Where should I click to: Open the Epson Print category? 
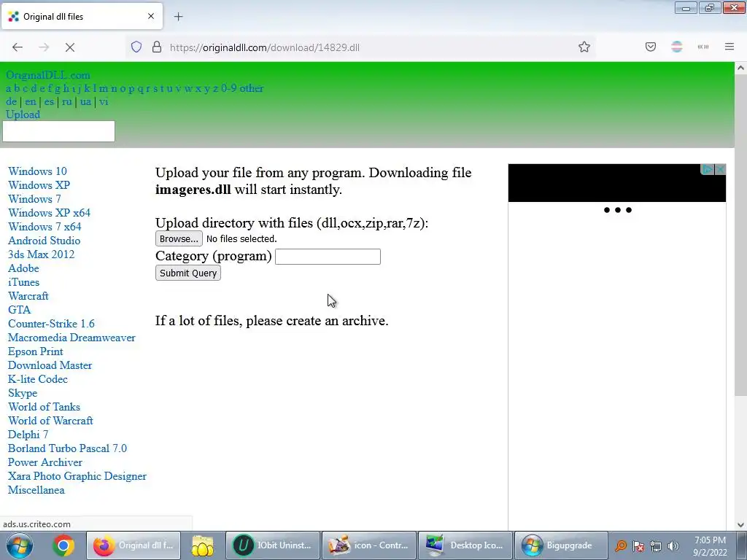[x=36, y=351]
